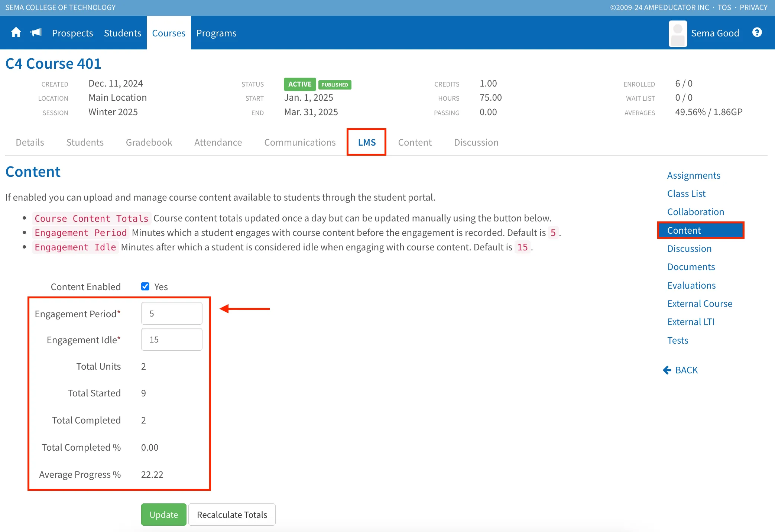
Task: Open the Communications tab
Action: [x=300, y=142]
